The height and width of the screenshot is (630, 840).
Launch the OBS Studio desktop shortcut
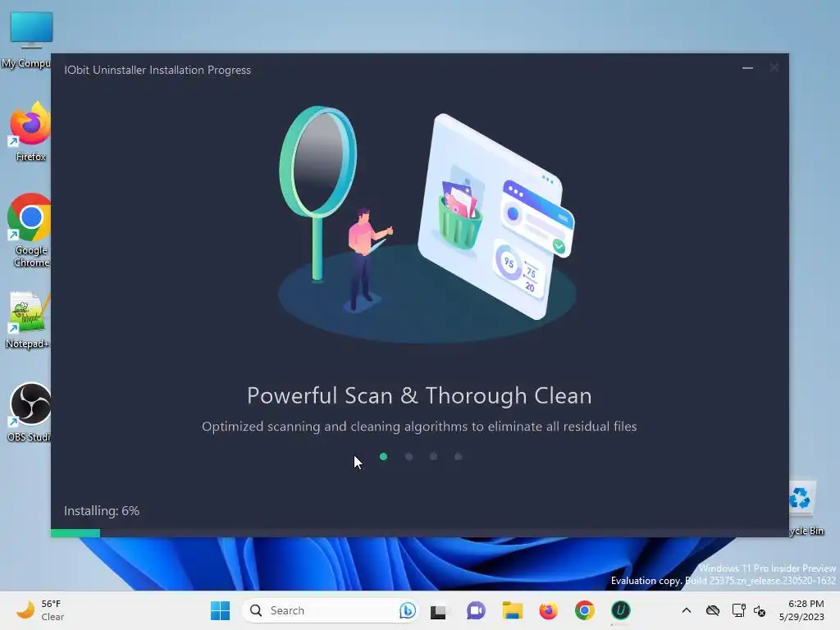pyautogui.click(x=29, y=413)
